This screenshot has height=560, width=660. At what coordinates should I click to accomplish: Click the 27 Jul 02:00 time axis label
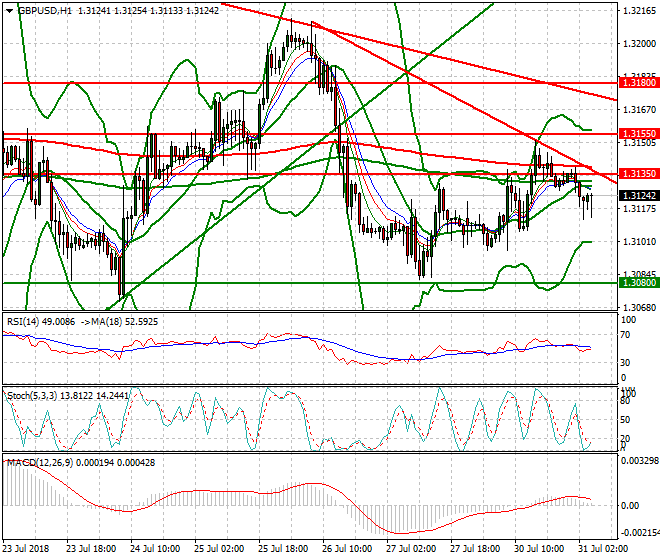point(411,549)
